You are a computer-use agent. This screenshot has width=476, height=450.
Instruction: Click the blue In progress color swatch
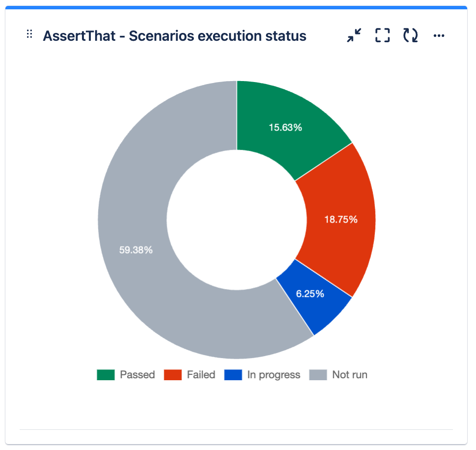pyautogui.click(x=232, y=374)
